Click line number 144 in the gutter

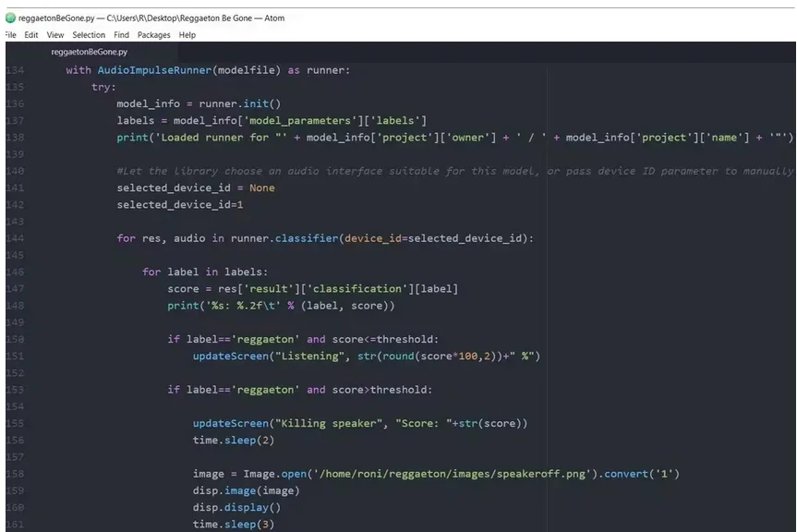point(15,238)
